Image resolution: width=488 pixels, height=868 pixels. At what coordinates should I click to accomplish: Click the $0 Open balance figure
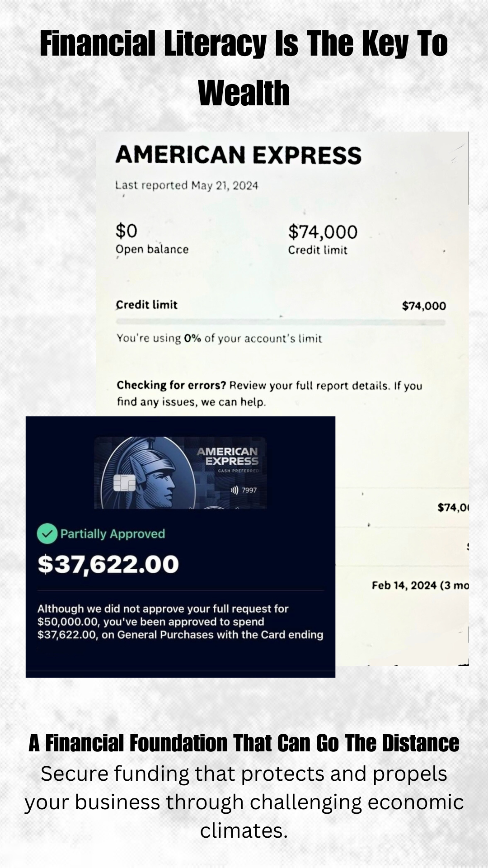[x=127, y=231]
